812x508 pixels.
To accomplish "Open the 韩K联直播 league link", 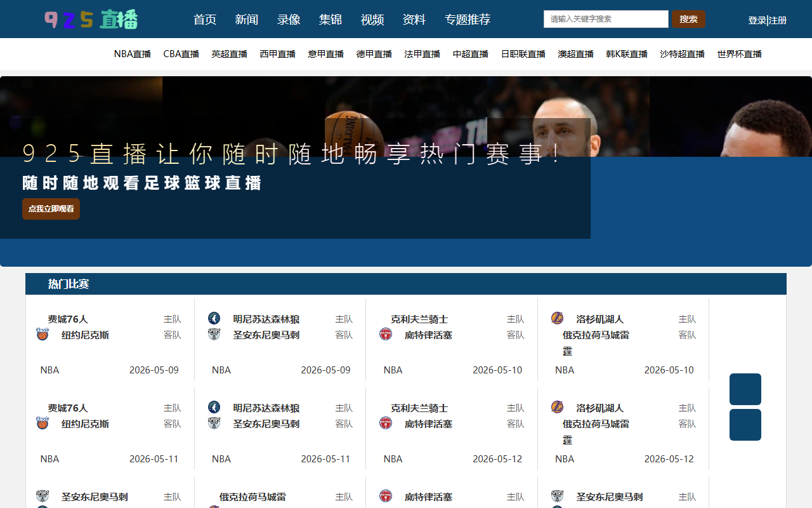I will (x=627, y=54).
